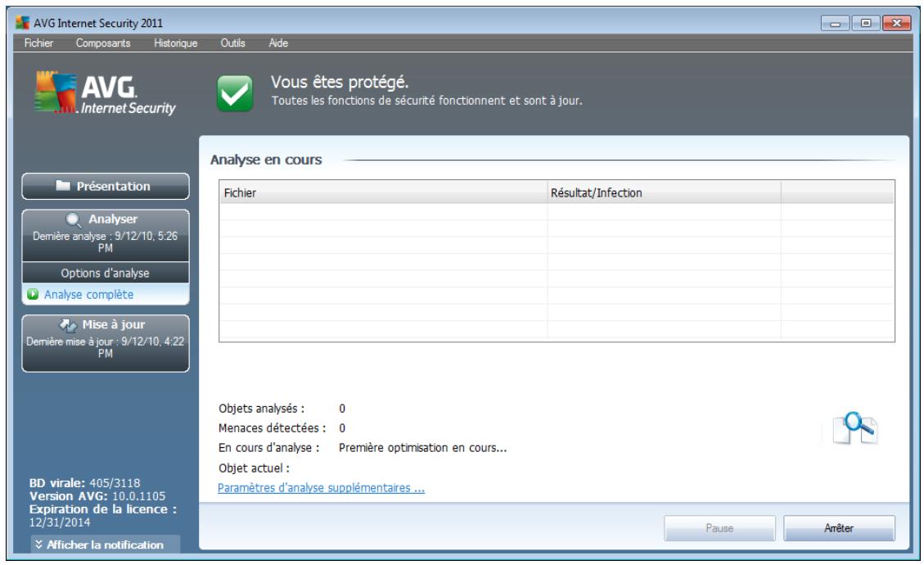
Task: Sort by the Résultat/Infection column header
Action: 664,193
